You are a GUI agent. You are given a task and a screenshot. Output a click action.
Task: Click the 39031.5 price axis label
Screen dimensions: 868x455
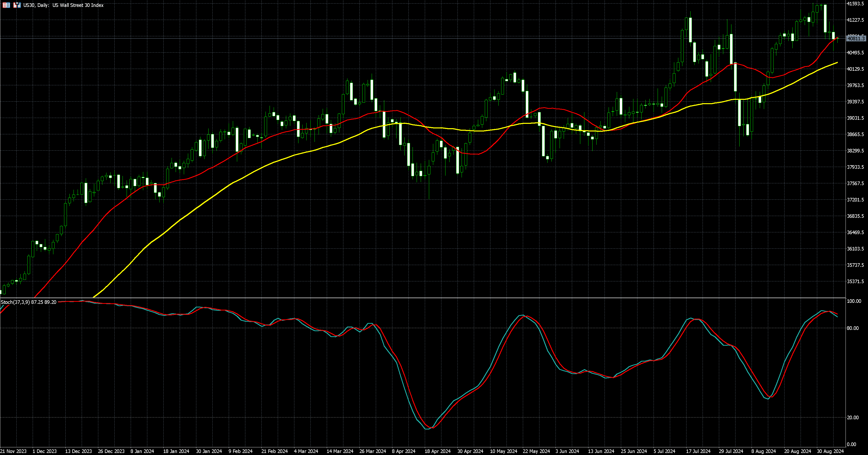click(855, 118)
